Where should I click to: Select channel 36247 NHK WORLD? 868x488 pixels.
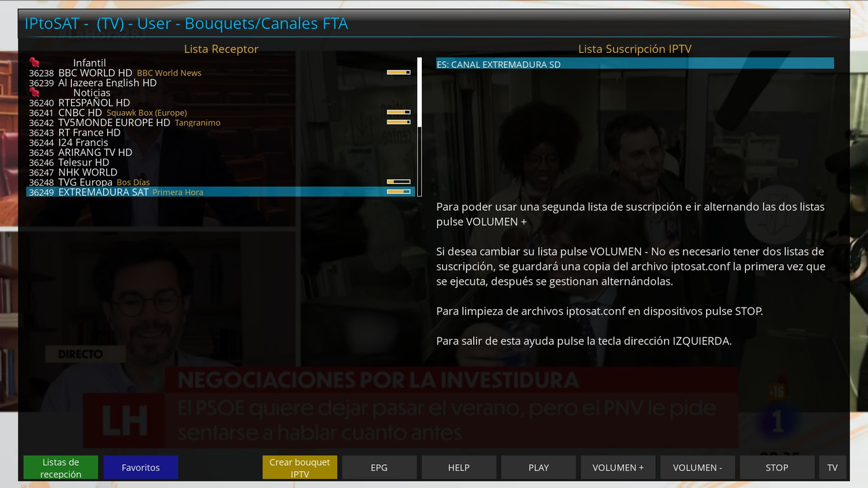[220, 172]
